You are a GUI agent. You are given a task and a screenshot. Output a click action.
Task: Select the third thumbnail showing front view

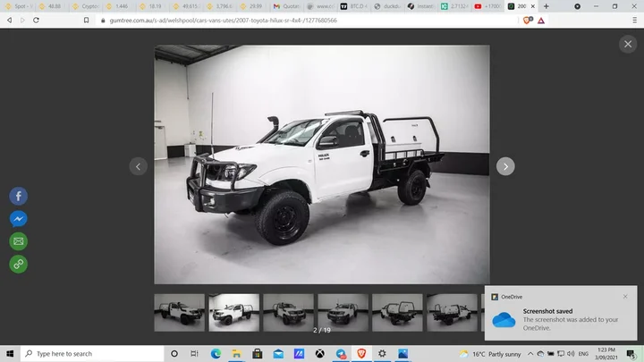click(x=288, y=312)
